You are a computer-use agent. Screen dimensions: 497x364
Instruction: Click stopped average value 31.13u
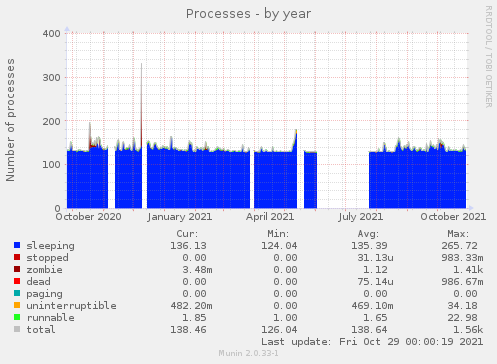[375, 258]
